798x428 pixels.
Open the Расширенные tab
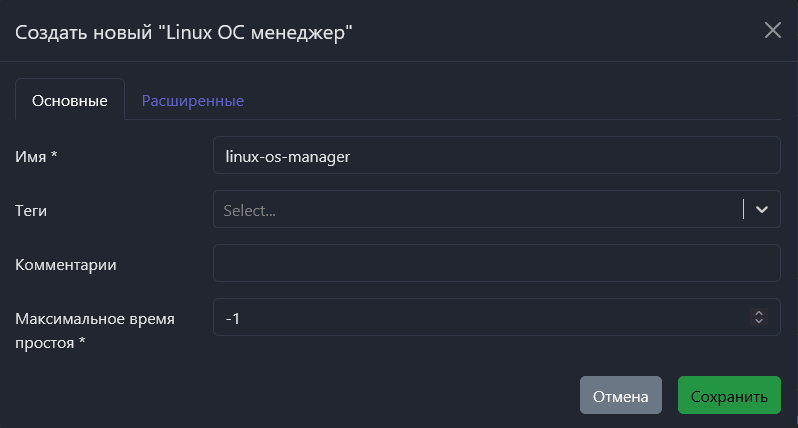(x=193, y=100)
